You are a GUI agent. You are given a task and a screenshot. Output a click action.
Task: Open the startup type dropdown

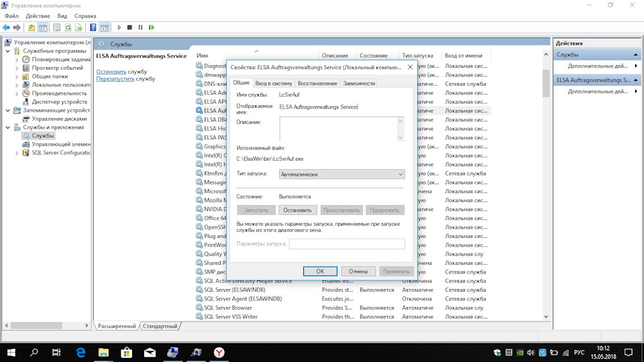(x=341, y=174)
